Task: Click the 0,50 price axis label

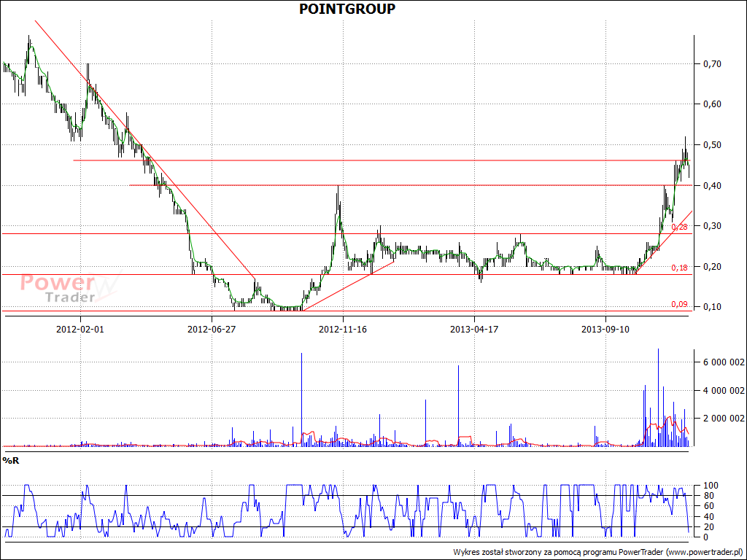Action: tap(712, 145)
